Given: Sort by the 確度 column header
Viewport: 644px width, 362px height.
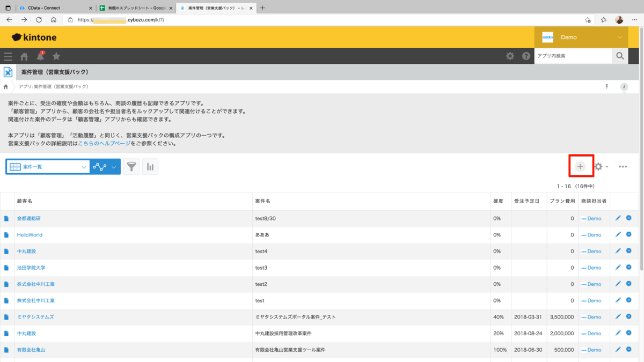Looking at the screenshot, I should pos(498,201).
